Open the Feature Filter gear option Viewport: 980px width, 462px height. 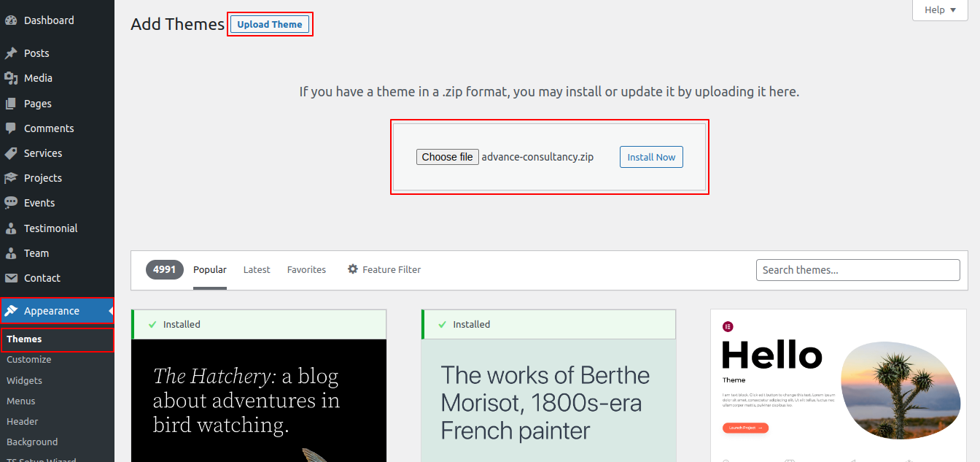coord(384,269)
